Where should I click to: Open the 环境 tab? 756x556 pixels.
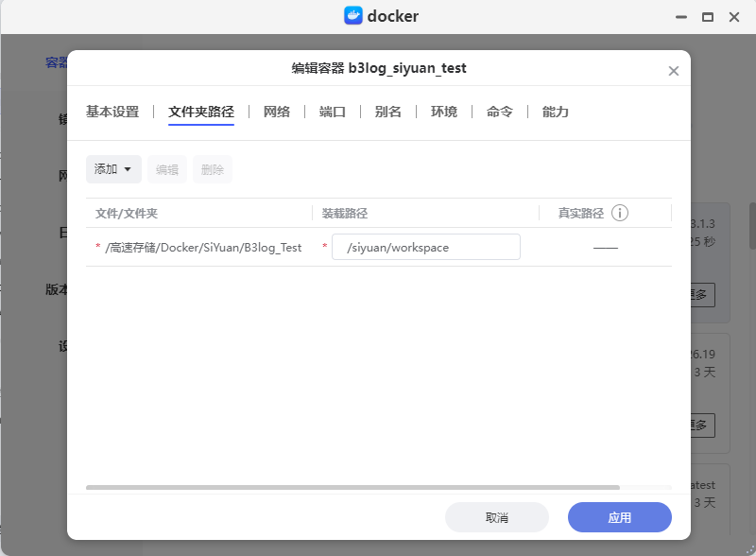coord(444,112)
